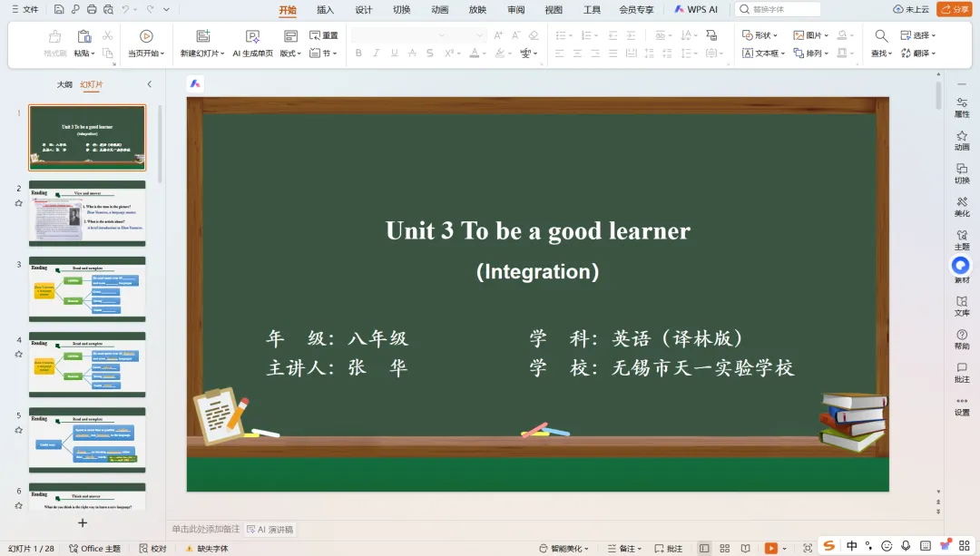Click the Print icon in quick access toolbar
This screenshot has height=556, width=980.
coord(92,9)
